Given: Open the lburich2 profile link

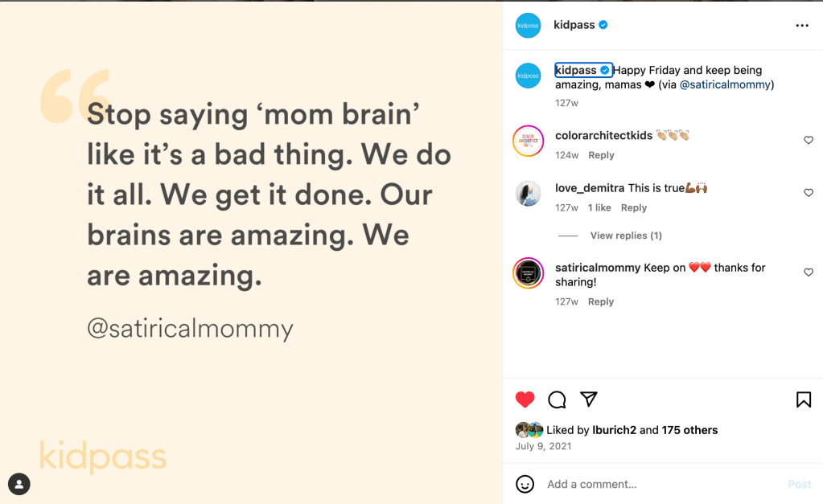Looking at the screenshot, I should 615,430.
